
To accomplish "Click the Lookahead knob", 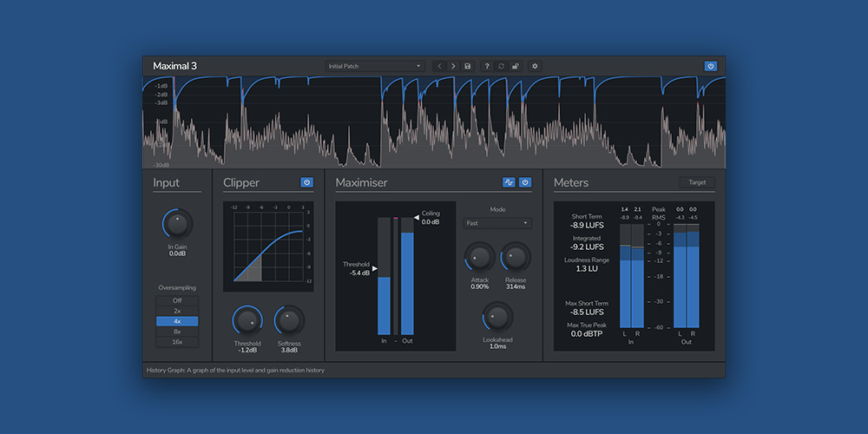I will pyautogui.click(x=497, y=316).
